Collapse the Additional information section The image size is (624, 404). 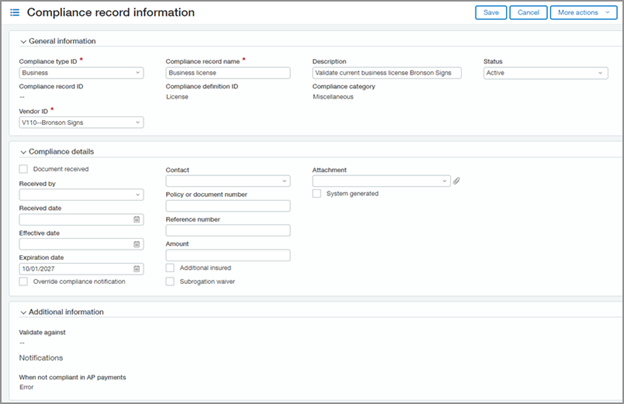click(24, 312)
